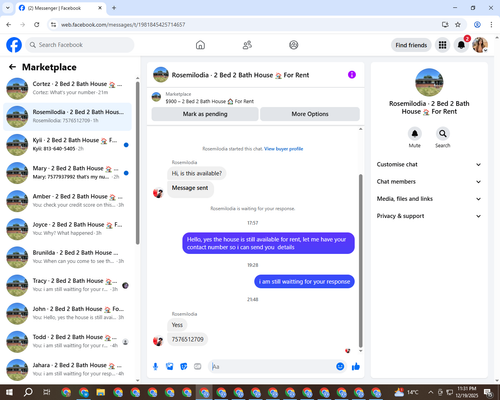This screenshot has width=500, height=400.
Task: Click Mark as pending button
Action: 205,114
